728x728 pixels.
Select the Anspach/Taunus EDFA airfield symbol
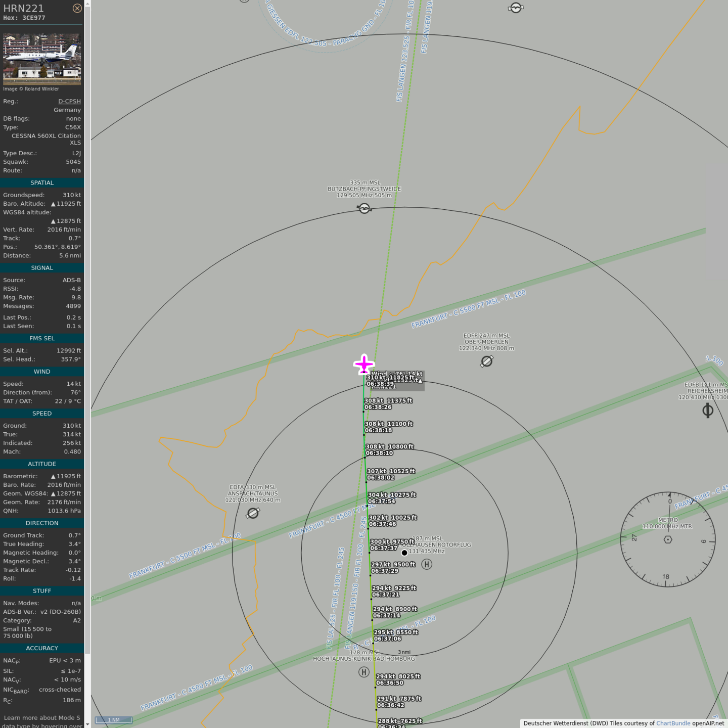tap(253, 513)
